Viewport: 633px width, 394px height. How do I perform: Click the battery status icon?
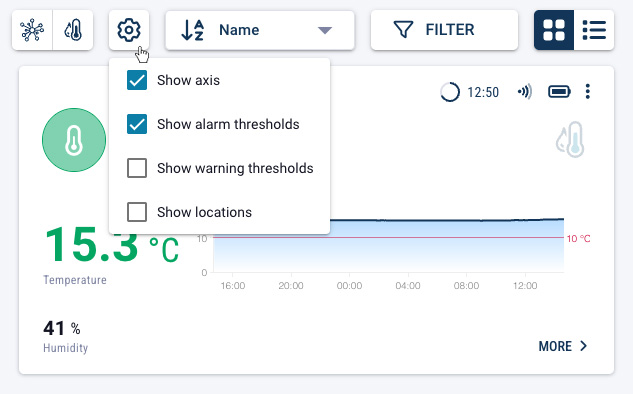pyautogui.click(x=559, y=92)
